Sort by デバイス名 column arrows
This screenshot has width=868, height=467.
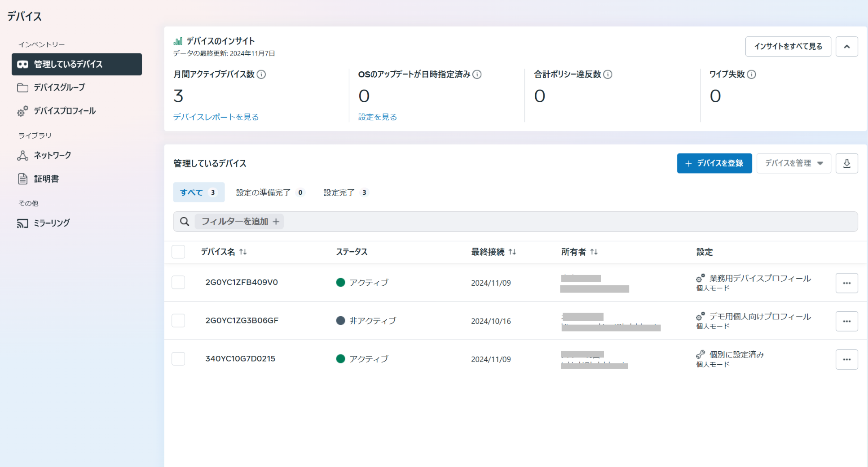(x=243, y=252)
